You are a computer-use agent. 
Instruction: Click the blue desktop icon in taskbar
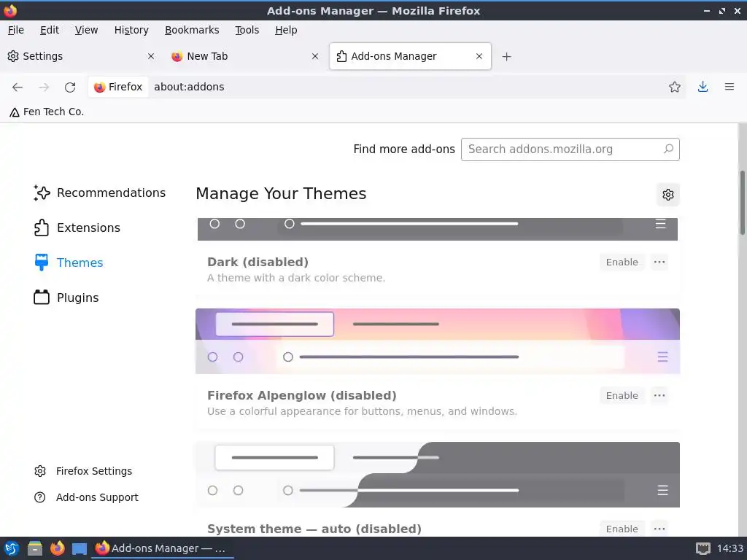point(80,549)
